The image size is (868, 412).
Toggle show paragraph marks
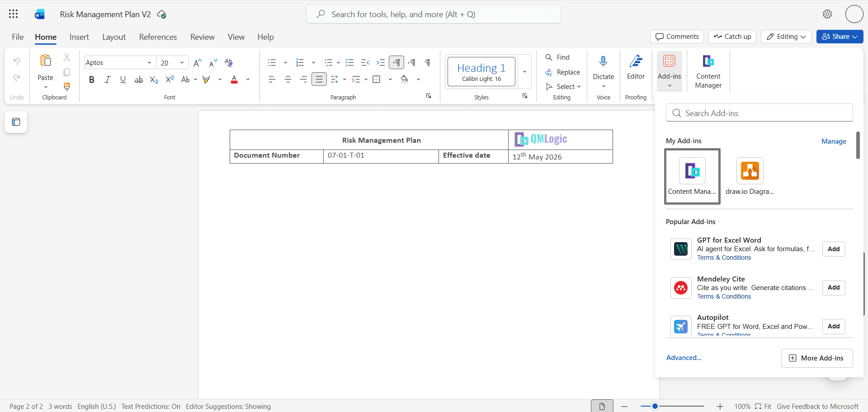coord(428,63)
